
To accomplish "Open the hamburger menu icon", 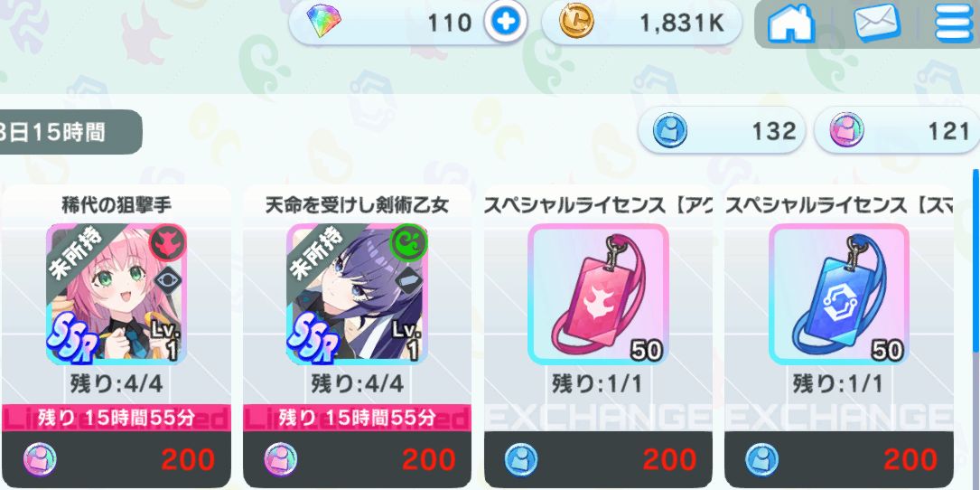I will tap(955, 24).
